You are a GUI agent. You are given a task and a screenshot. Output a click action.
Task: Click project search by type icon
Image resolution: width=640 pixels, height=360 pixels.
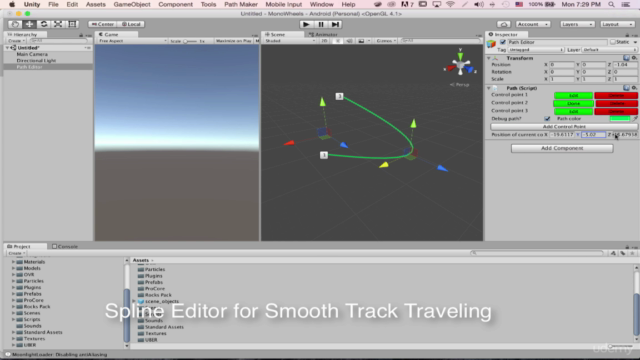(x=613, y=253)
